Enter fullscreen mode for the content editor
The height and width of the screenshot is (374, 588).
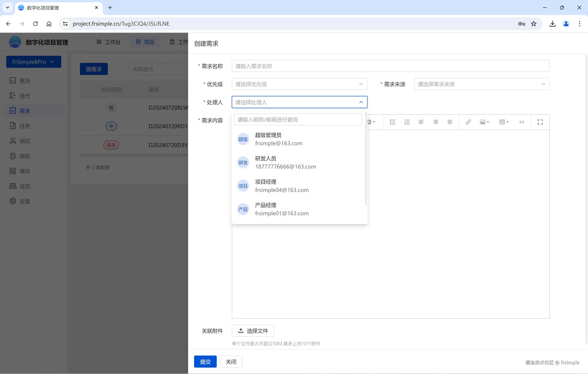click(x=540, y=122)
